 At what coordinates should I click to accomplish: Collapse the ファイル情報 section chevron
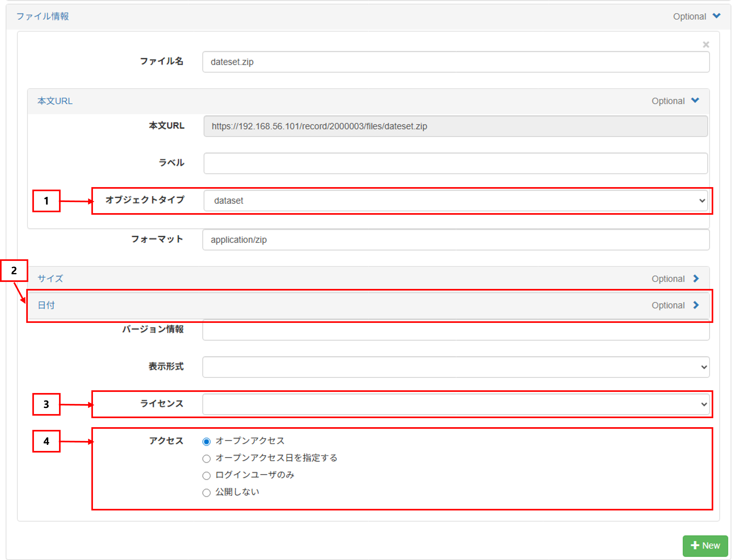click(x=716, y=16)
